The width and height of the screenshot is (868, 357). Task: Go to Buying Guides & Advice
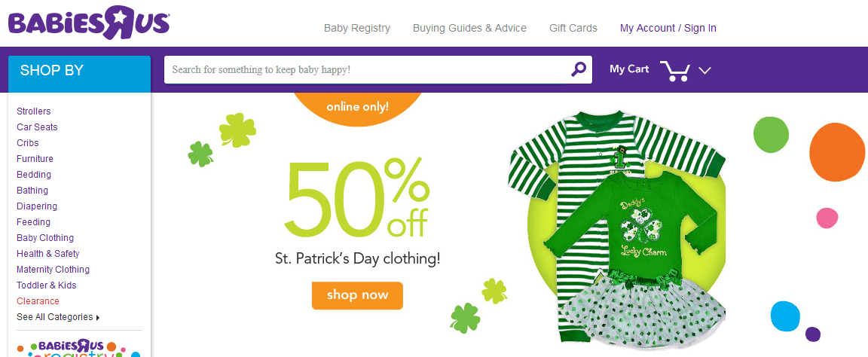[x=469, y=28]
